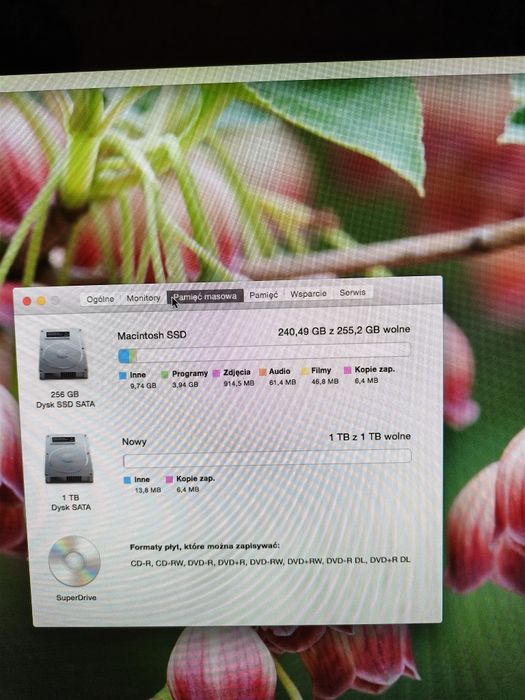525x700 pixels.
Task: Click the Macintosh SSD volume name
Action: click(152, 335)
